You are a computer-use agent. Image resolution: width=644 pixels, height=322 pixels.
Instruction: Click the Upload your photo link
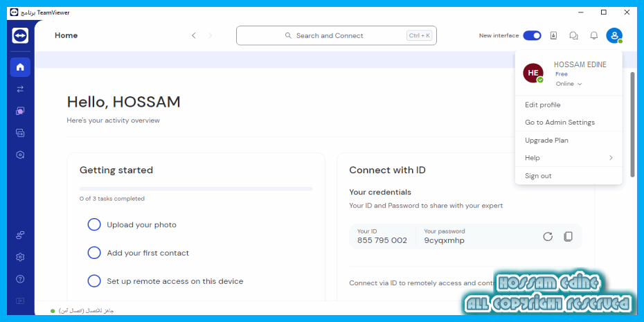(142, 224)
